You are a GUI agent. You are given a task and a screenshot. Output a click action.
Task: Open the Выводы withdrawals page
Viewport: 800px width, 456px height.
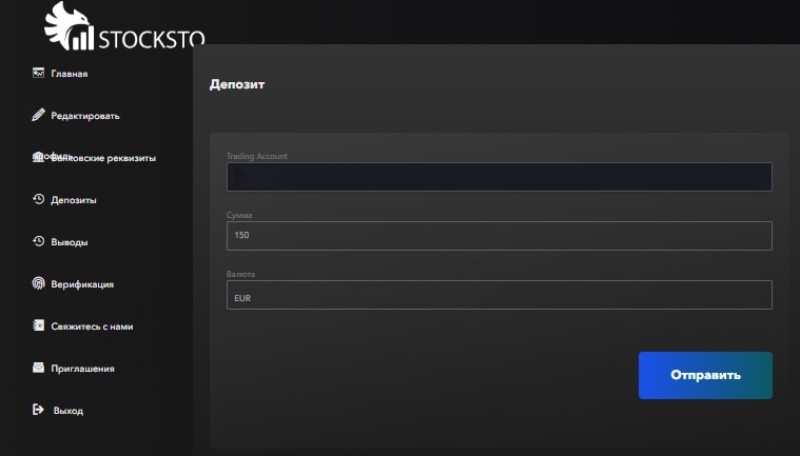(69, 242)
